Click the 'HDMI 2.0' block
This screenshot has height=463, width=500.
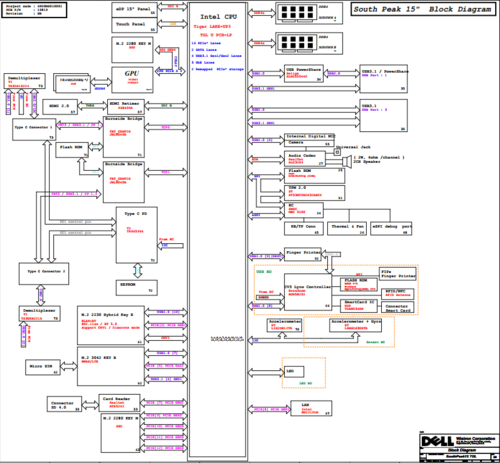coord(60,107)
